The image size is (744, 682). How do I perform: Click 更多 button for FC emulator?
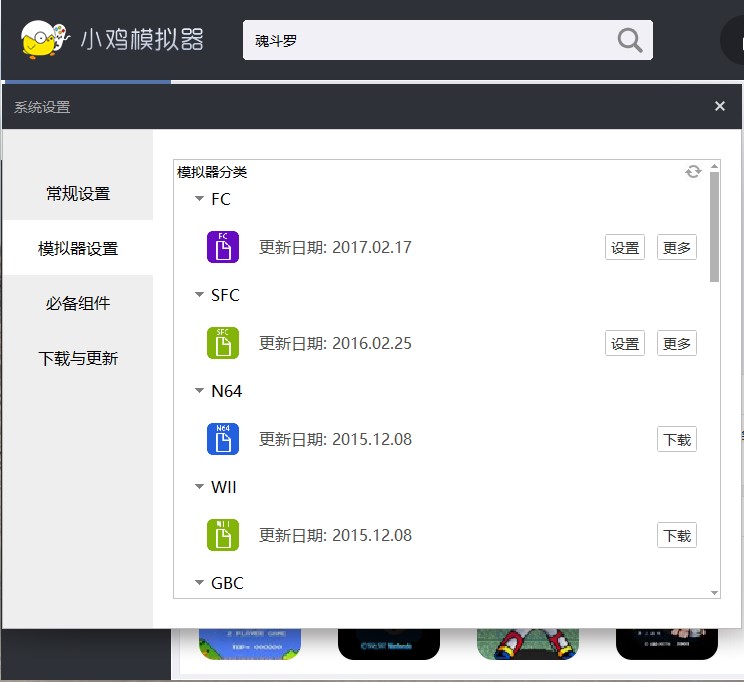[677, 247]
